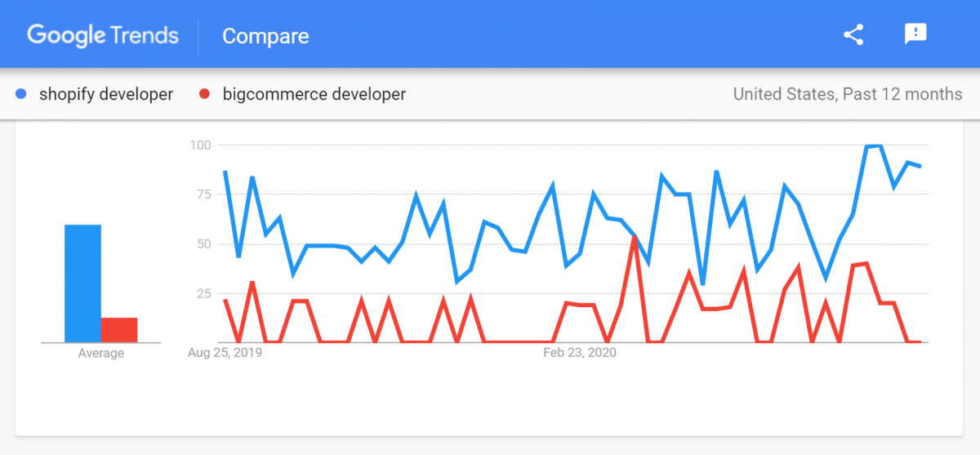
Task: Click the bigcommerce developer search term
Action: click(314, 95)
